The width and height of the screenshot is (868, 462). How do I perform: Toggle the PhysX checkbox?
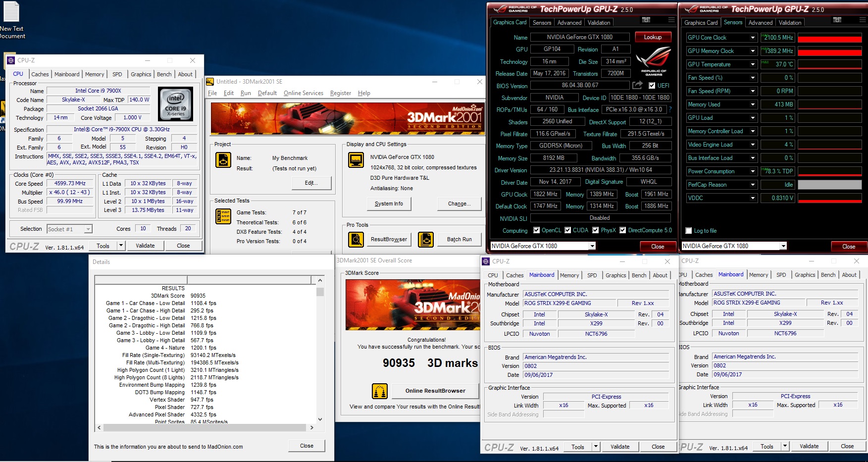[x=595, y=230]
